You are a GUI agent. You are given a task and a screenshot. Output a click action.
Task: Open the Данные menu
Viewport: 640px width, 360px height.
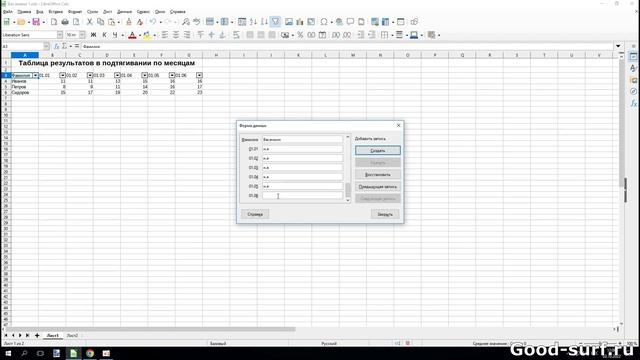124,12
